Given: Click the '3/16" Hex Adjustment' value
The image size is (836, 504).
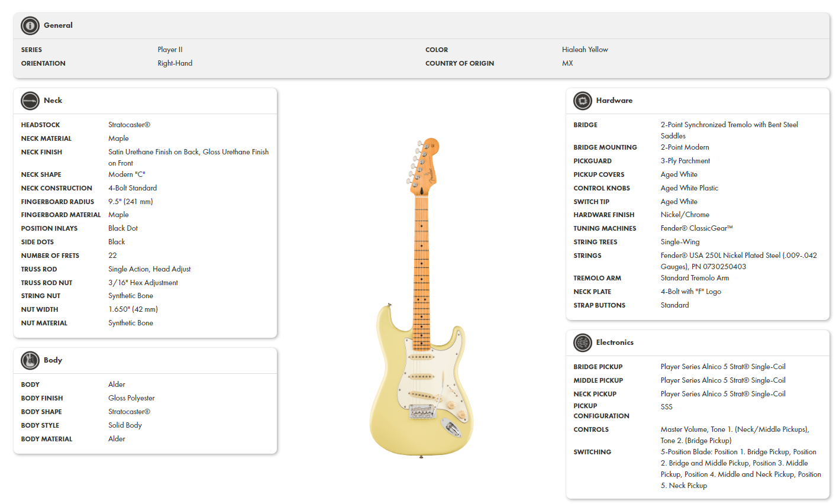Looking at the screenshot, I should point(143,283).
